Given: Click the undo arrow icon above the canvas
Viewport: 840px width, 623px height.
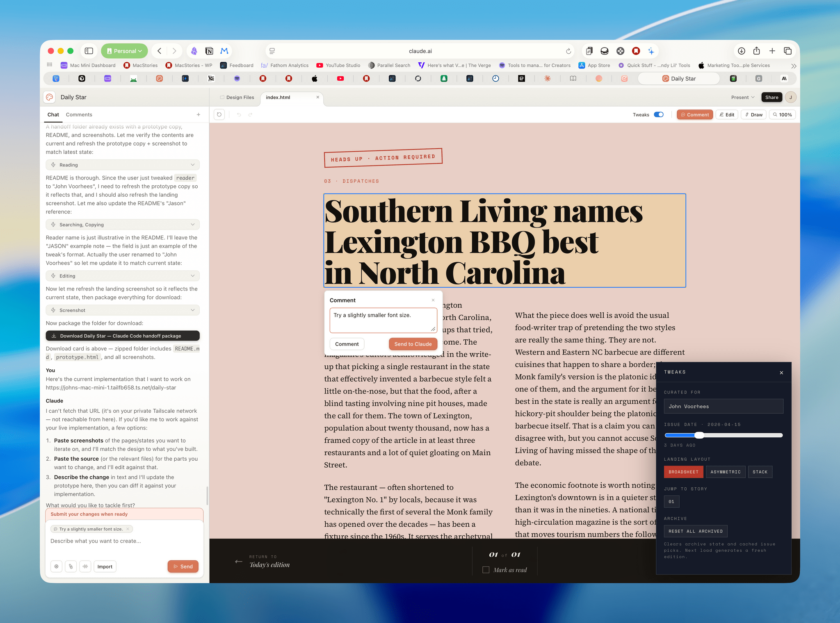Looking at the screenshot, I should pos(239,115).
